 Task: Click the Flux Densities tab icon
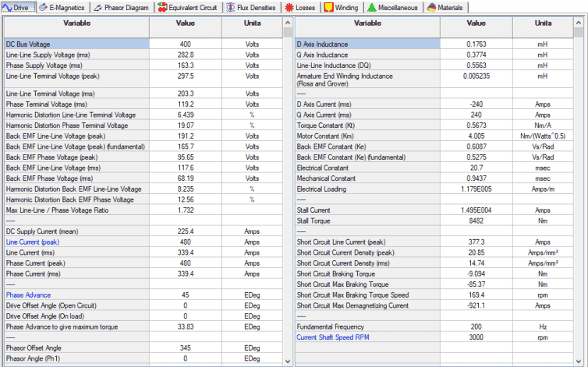point(231,7)
